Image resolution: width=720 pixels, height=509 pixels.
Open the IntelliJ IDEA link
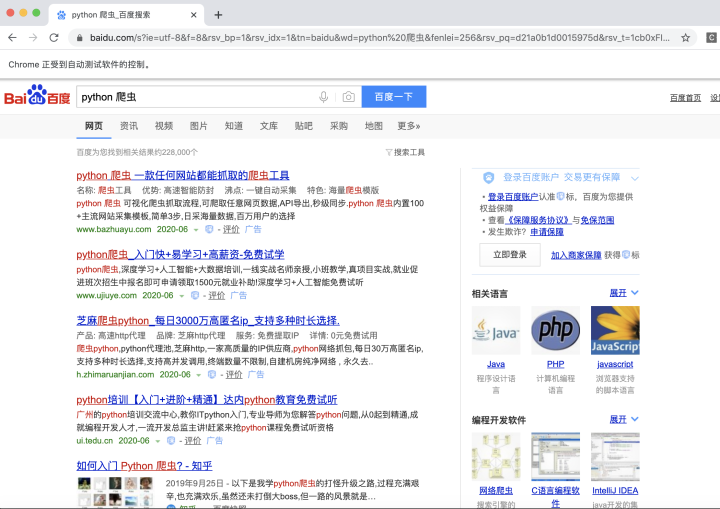[x=615, y=491]
